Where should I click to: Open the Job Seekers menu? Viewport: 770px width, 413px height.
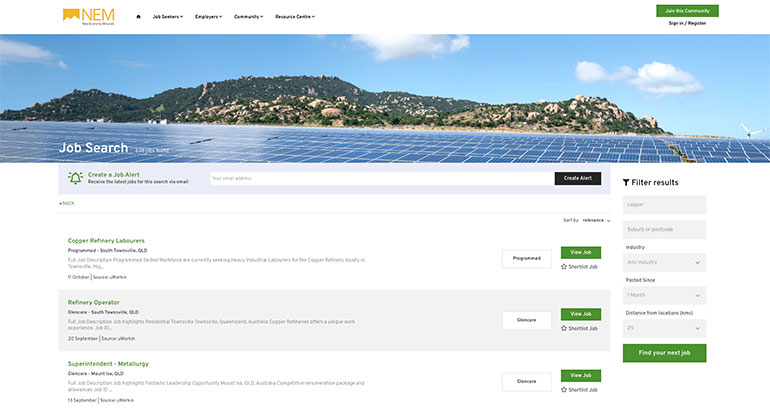[167, 17]
